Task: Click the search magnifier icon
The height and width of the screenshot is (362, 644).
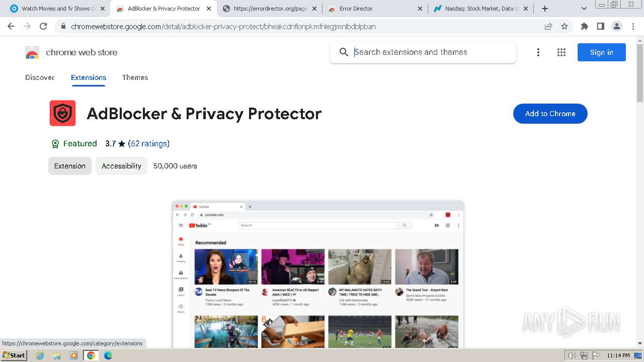Action: pos(344,52)
